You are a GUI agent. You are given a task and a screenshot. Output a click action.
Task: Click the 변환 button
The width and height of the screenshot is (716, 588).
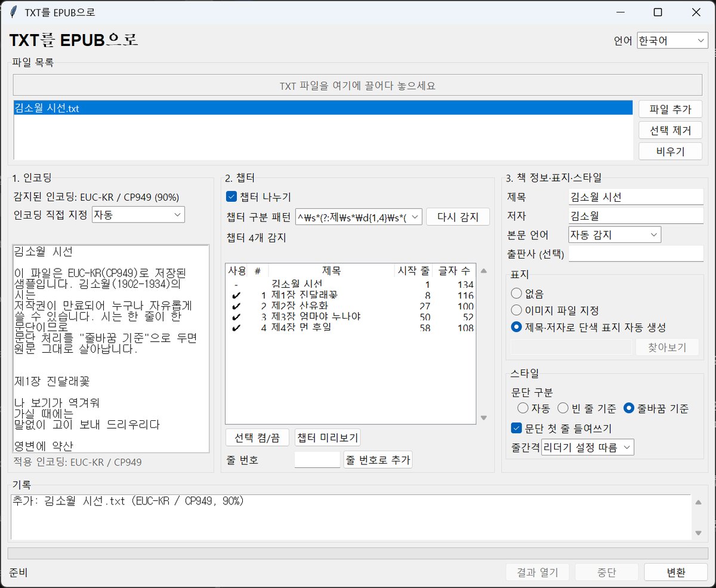coord(676,572)
